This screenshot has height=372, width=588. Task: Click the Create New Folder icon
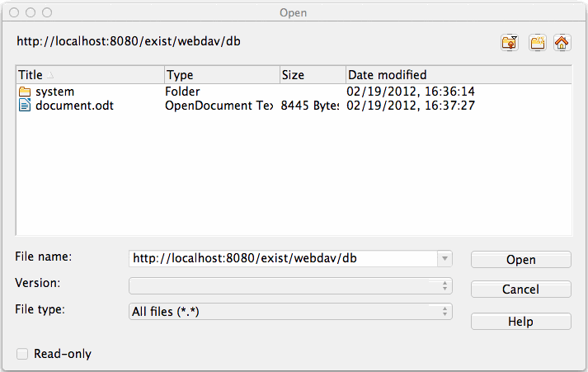[537, 43]
